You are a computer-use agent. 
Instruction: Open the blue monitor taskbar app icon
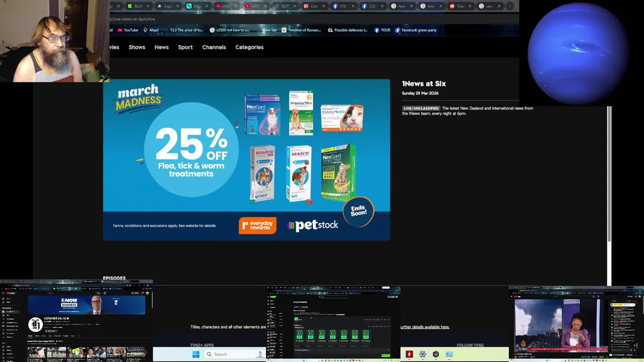coord(449,354)
